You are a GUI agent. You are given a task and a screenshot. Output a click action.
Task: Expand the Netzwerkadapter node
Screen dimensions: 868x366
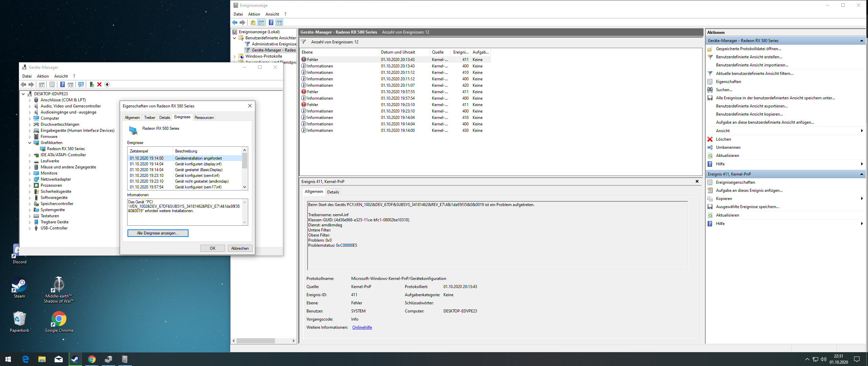tap(30, 179)
